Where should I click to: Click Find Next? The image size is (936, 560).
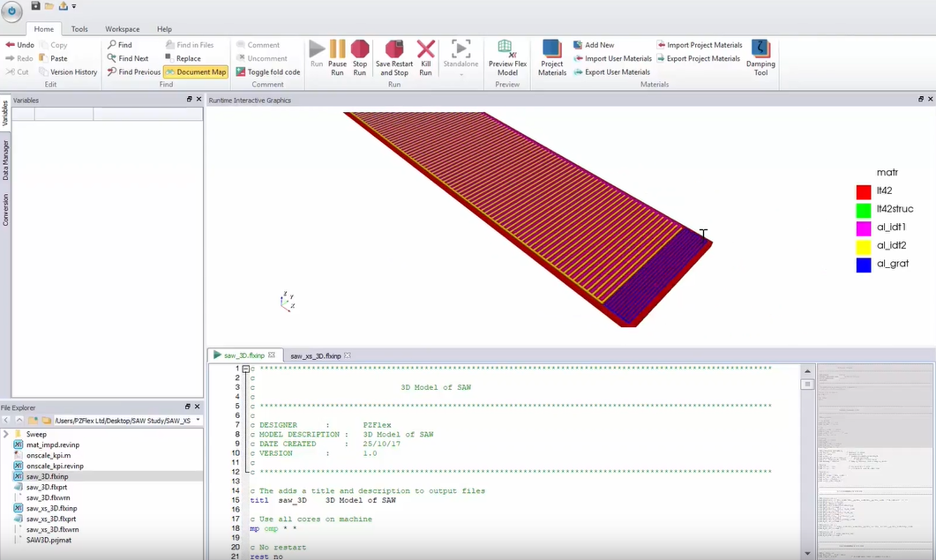pos(128,58)
